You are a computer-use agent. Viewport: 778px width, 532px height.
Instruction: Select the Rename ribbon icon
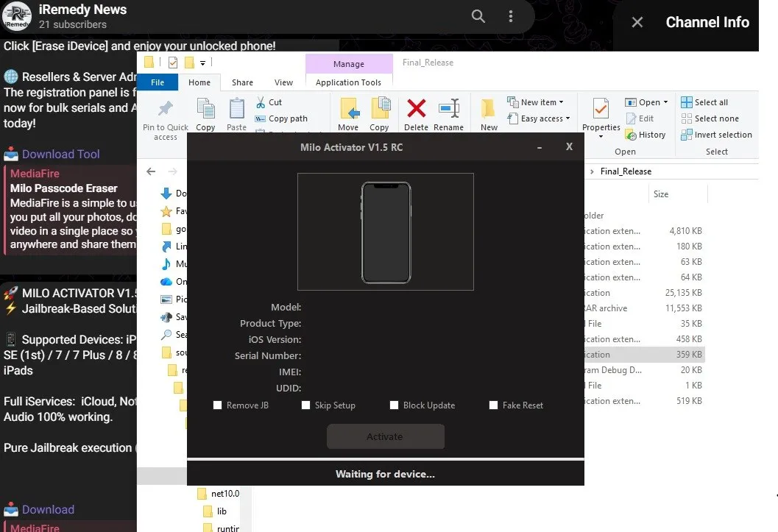point(448,108)
